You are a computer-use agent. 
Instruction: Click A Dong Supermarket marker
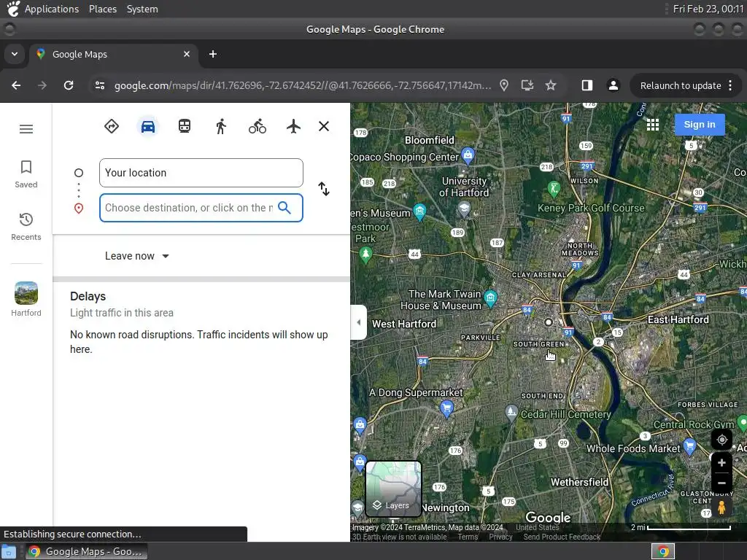tap(446, 408)
